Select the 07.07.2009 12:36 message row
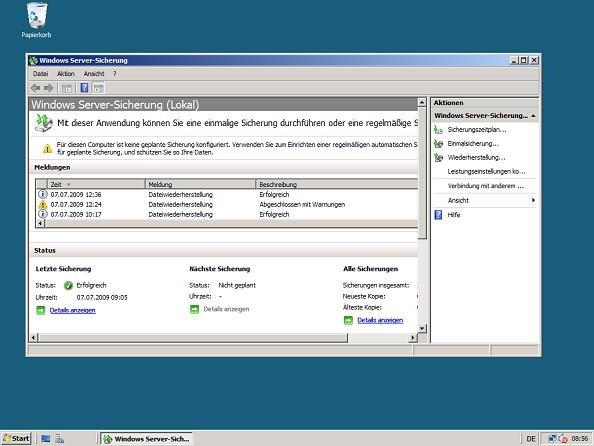Image resolution: width=594 pixels, height=446 pixels. [x=227, y=194]
